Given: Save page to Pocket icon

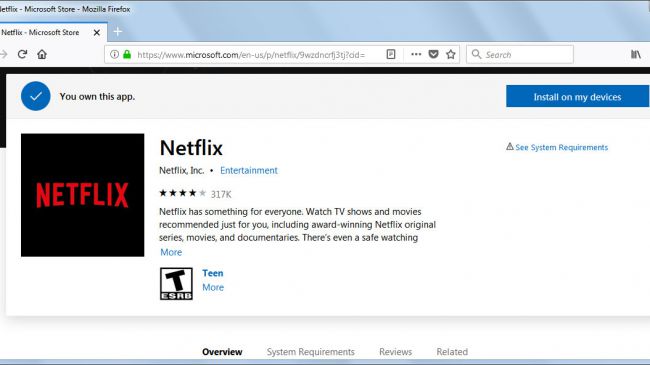Looking at the screenshot, I should [433, 54].
